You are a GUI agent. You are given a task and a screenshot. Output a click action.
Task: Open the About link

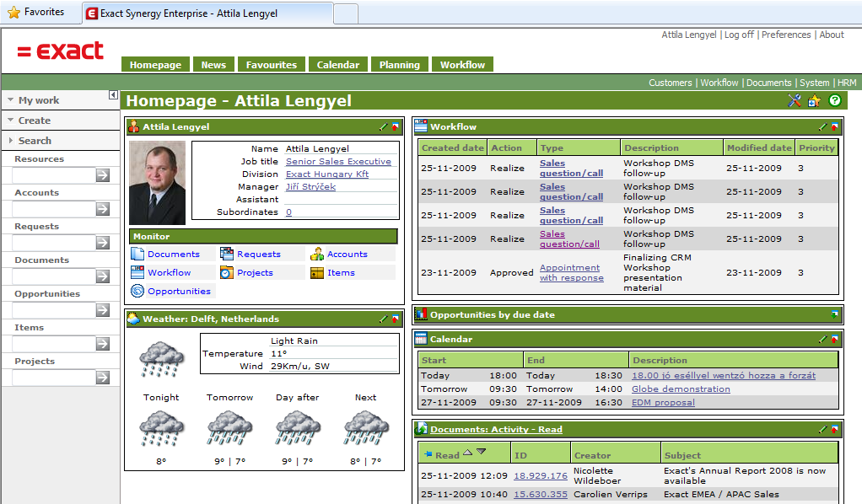832,35
